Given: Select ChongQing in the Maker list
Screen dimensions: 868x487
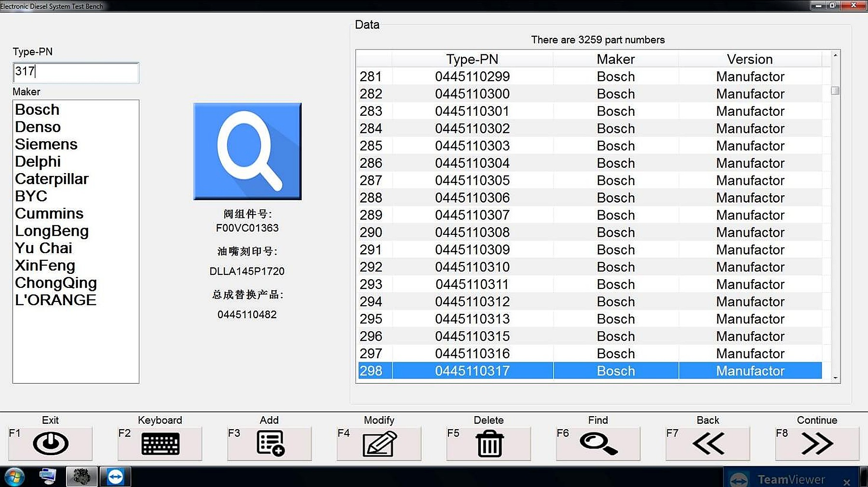Looking at the screenshot, I should [55, 283].
